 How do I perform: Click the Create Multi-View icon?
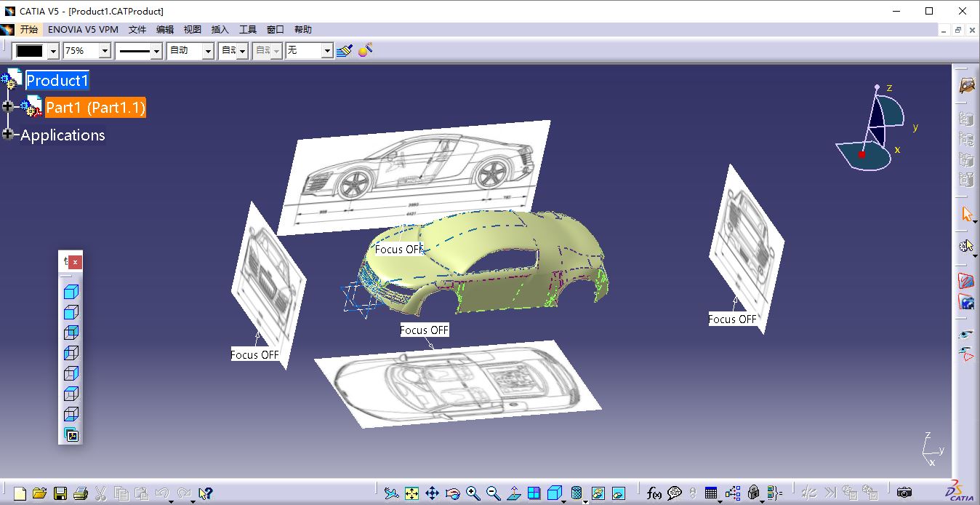pyautogui.click(x=534, y=493)
